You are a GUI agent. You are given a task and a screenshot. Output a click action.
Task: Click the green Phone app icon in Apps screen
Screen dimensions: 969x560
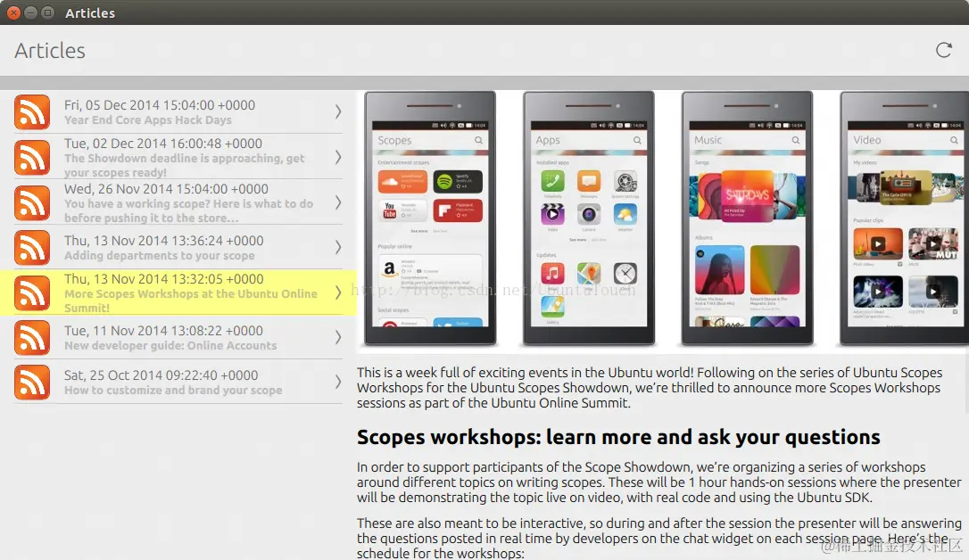tap(552, 182)
